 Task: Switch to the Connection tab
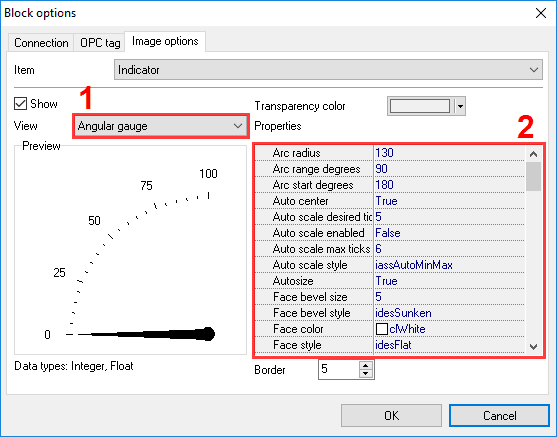pyautogui.click(x=41, y=43)
